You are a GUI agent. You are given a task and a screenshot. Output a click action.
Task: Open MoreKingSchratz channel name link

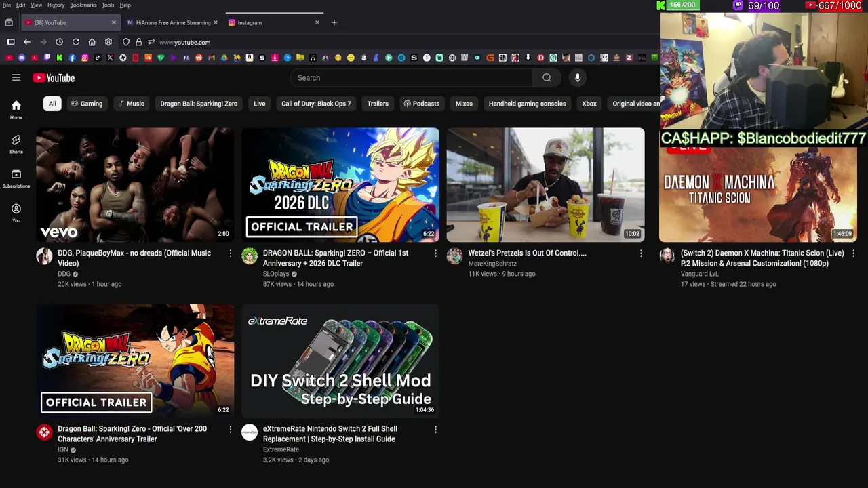pos(492,264)
